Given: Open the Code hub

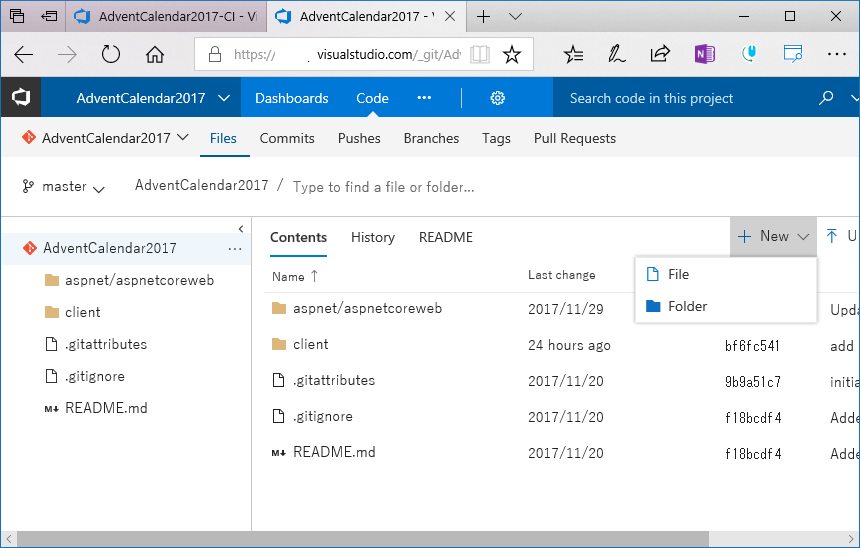Looking at the screenshot, I should (x=372, y=98).
